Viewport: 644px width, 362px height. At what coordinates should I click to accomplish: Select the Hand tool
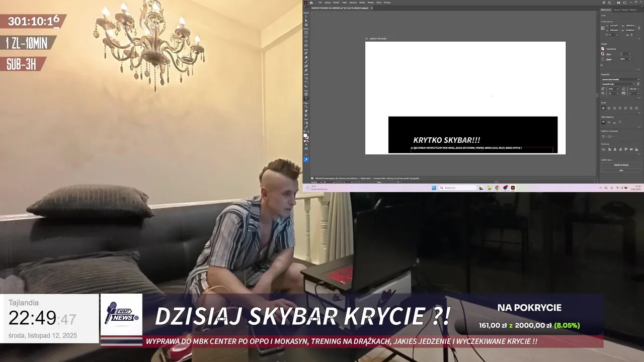point(306,111)
